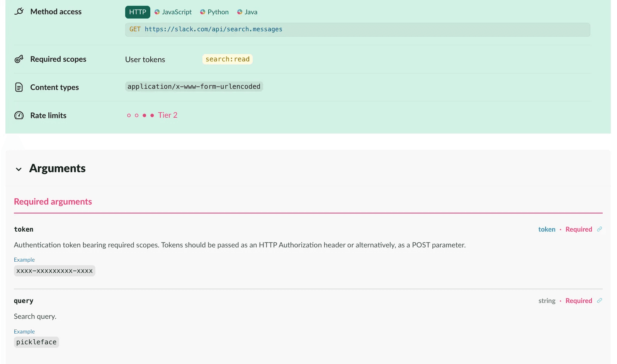Click the Content types document icon
The height and width of the screenshot is (364, 617).
pyautogui.click(x=19, y=87)
